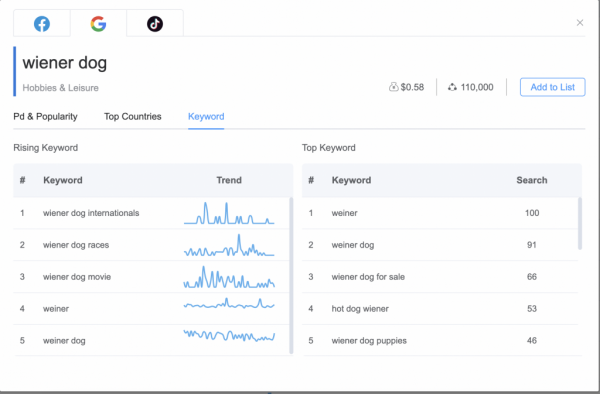Click the Rising Keyword table scrollbar
Viewport: 600px width, 394px height.
pos(291,275)
